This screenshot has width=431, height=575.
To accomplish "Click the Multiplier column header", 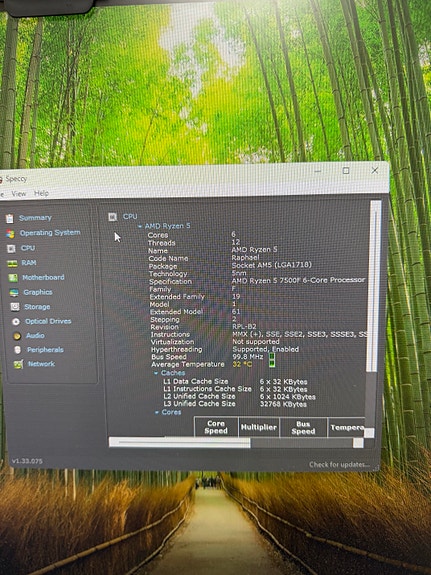I will tap(259, 428).
